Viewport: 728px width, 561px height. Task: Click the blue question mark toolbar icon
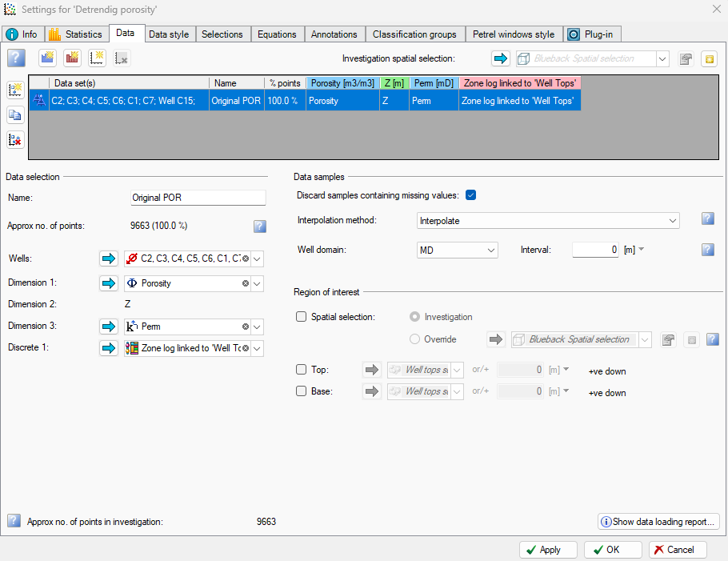(16, 58)
